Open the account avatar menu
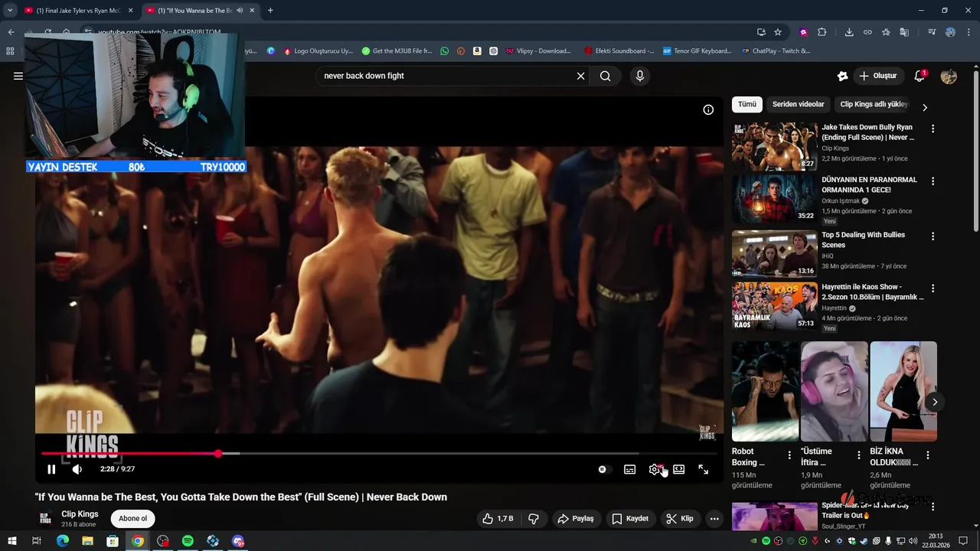The image size is (980, 551). coord(949,76)
